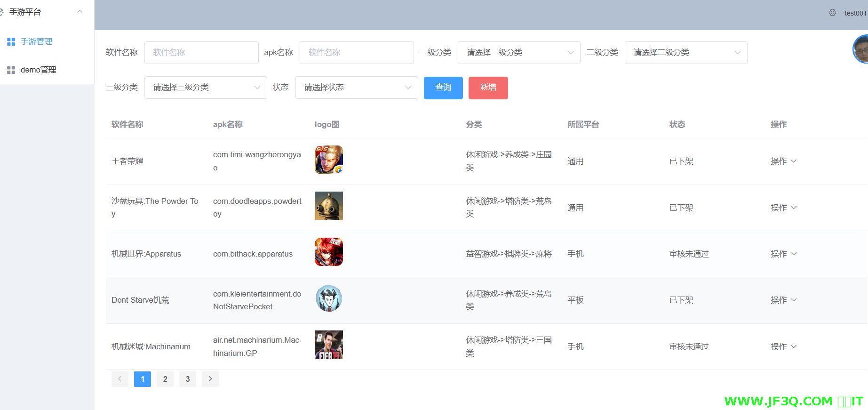
Task: Select 手游管理 in the sidebar
Action: click(x=36, y=42)
